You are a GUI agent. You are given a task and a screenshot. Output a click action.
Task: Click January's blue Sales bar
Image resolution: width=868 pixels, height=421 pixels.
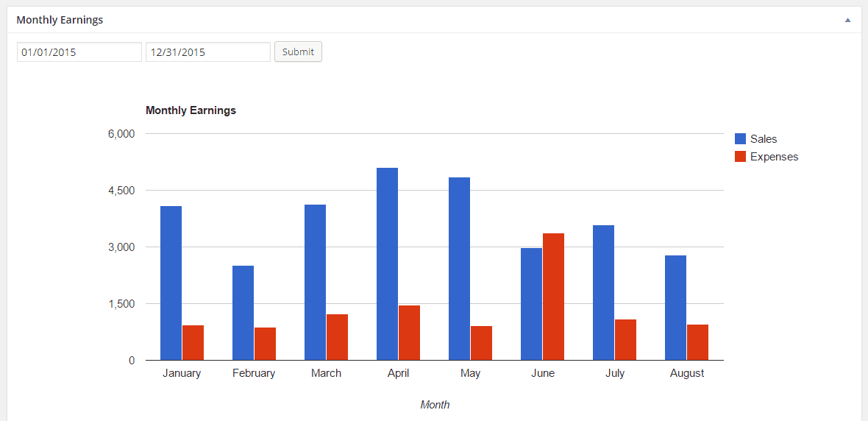[171, 283]
